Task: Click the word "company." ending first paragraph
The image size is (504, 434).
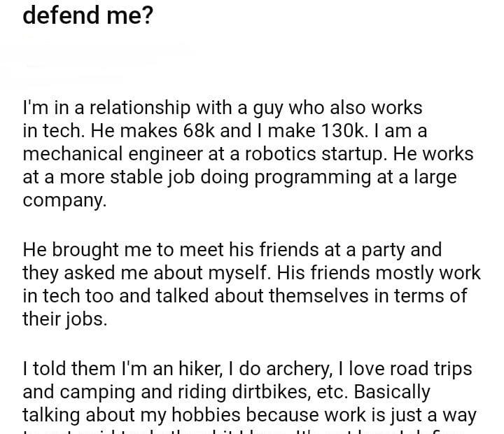Action: 64,199
